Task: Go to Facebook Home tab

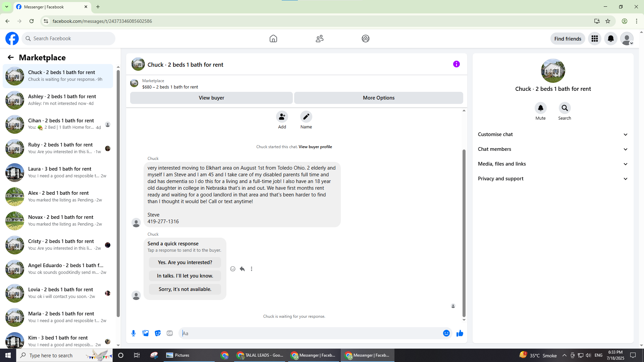Action: point(273,39)
